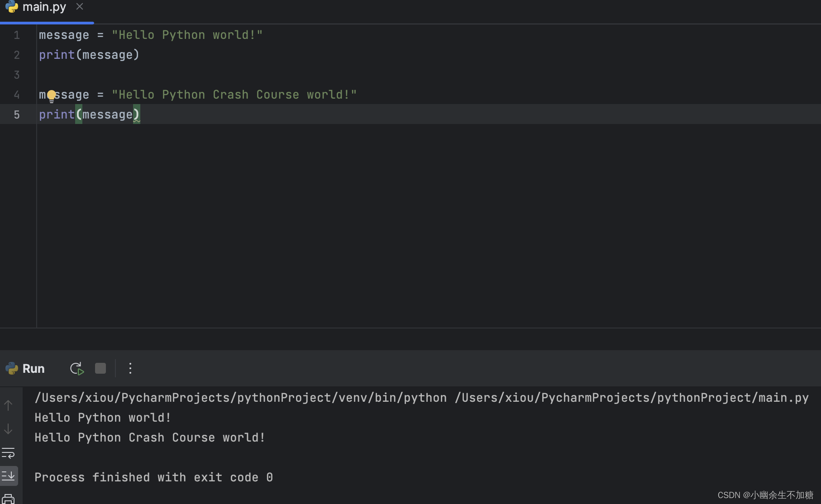Select the Run tool window label
The width and height of the screenshot is (821, 504).
pyautogui.click(x=33, y=369)
